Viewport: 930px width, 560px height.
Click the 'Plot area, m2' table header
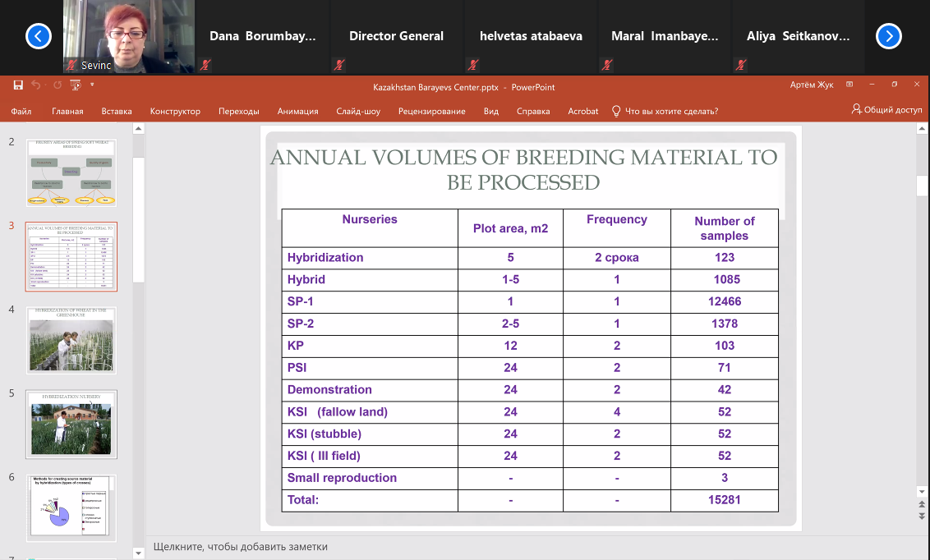pos(511,229)
